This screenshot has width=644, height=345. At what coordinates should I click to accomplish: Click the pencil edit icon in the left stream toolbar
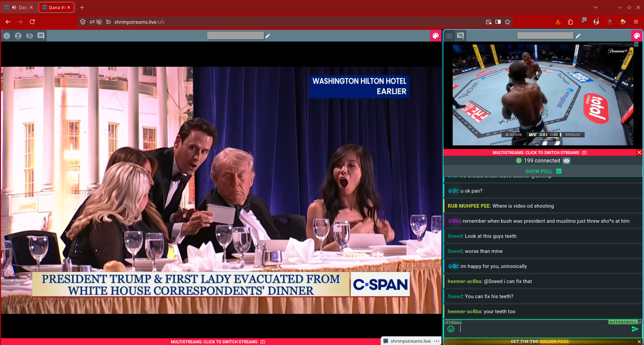[x=268, y=36]
